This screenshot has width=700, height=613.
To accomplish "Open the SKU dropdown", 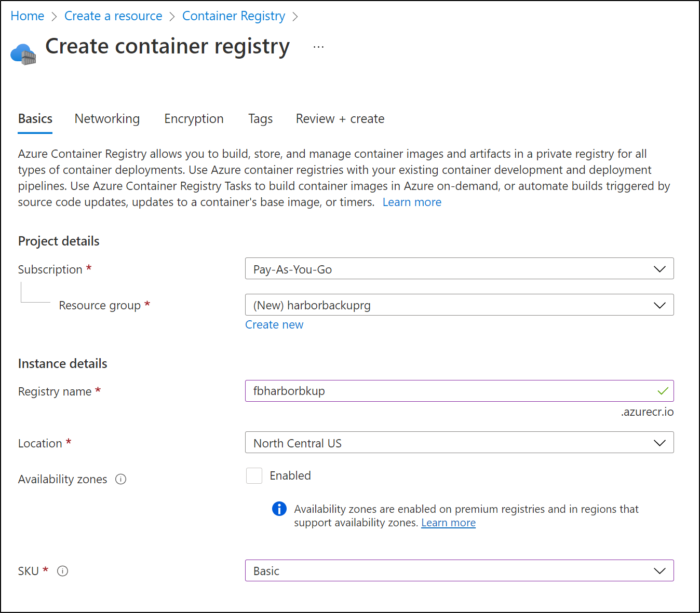I will [x=459, y=570].
